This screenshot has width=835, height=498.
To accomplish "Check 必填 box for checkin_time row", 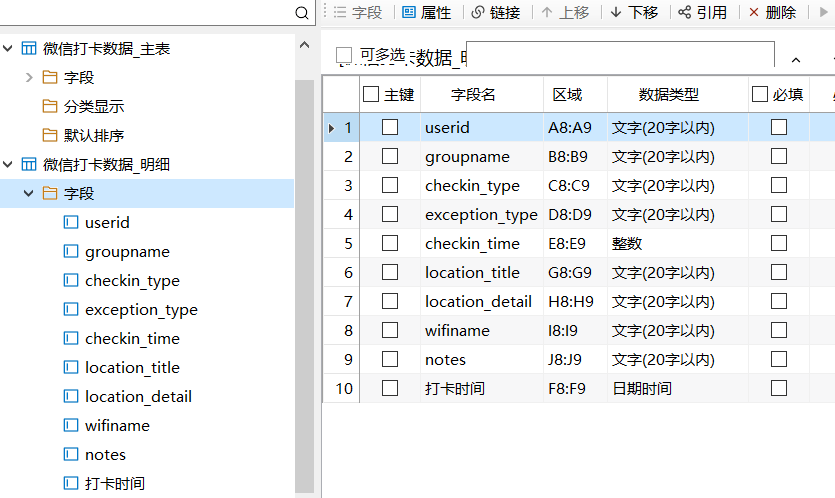I will point(779,243).
